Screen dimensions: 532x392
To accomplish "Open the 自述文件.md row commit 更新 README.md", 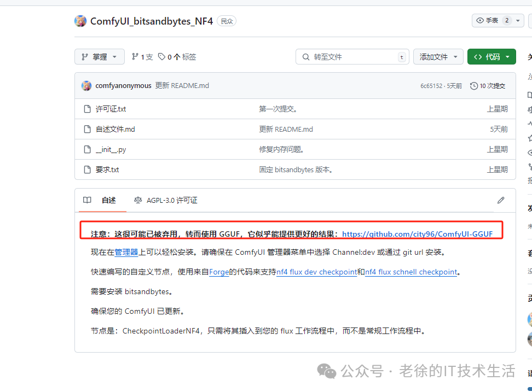I will (286, 130).
